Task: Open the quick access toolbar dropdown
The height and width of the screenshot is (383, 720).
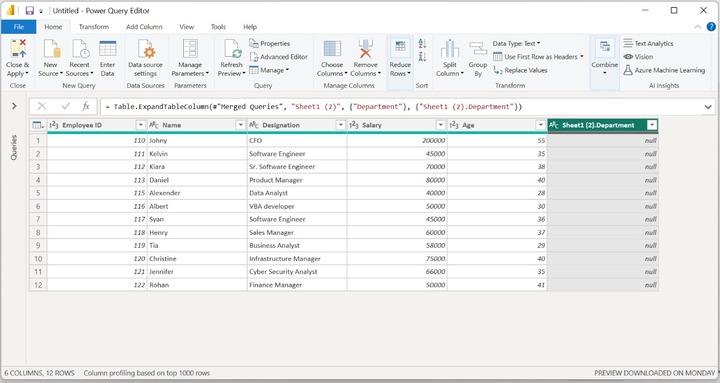Action: coord(41,11)
